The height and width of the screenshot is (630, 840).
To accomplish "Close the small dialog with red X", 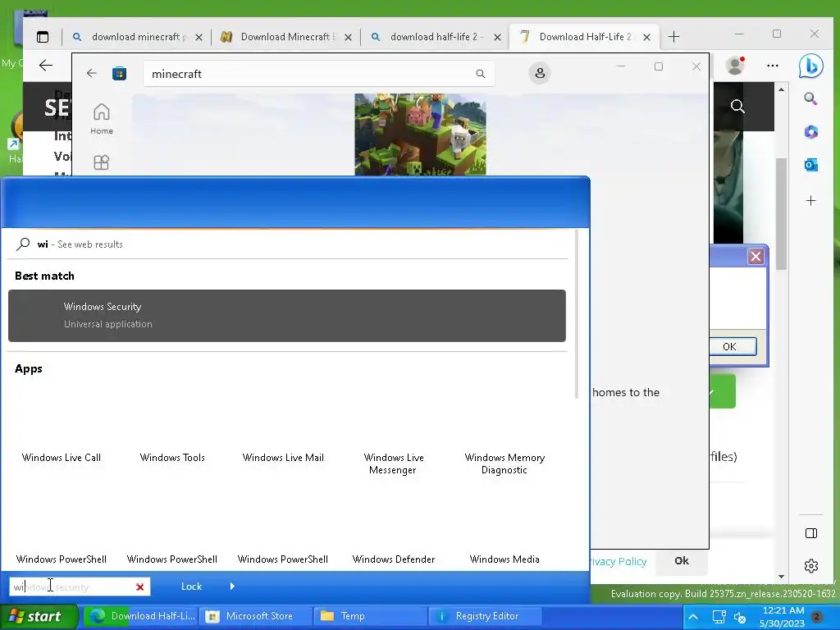I will tap(756, 257).
